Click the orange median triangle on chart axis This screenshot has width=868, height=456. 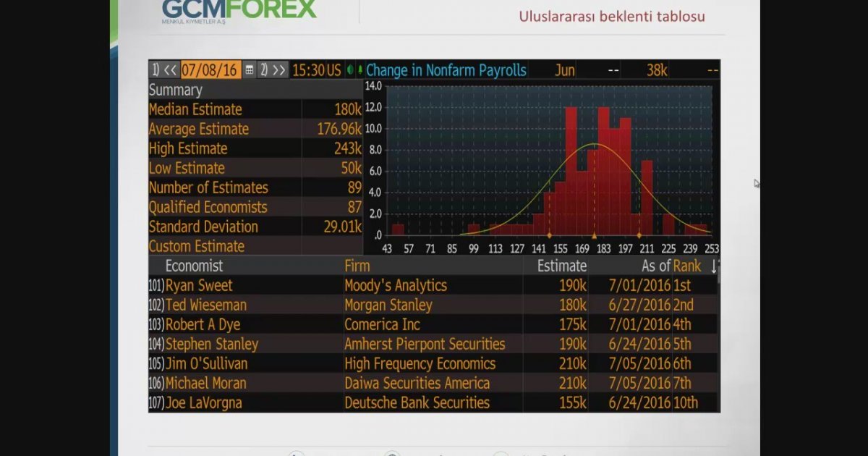[595, 235]
